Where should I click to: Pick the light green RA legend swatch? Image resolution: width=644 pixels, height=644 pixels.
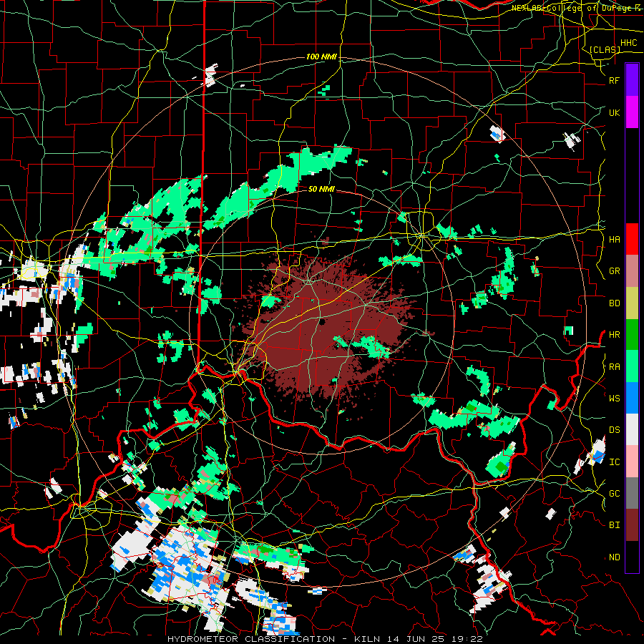click(632, 366)
